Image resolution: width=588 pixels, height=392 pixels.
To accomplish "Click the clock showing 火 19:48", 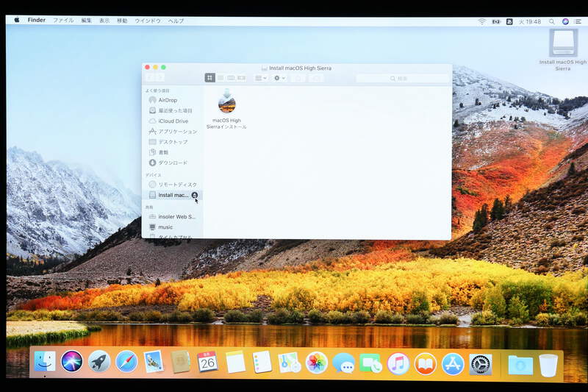I will pyautogui.click(x=530, y=22).
